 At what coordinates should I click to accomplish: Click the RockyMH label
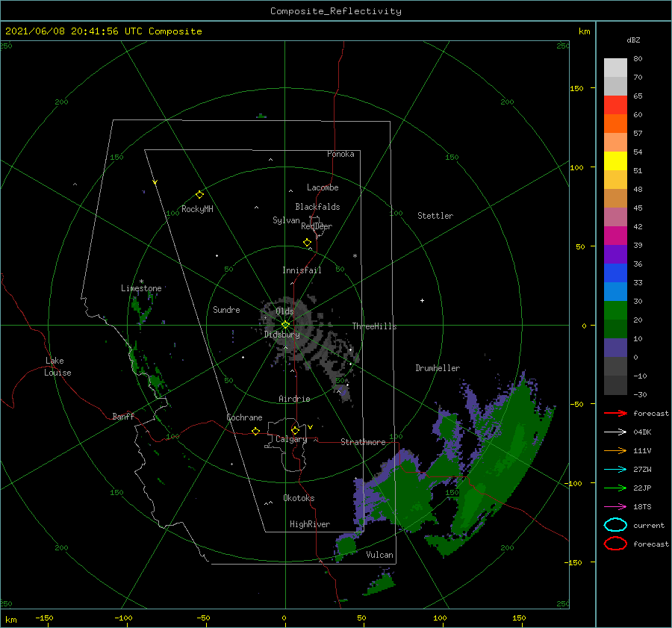tap(197, 209)
